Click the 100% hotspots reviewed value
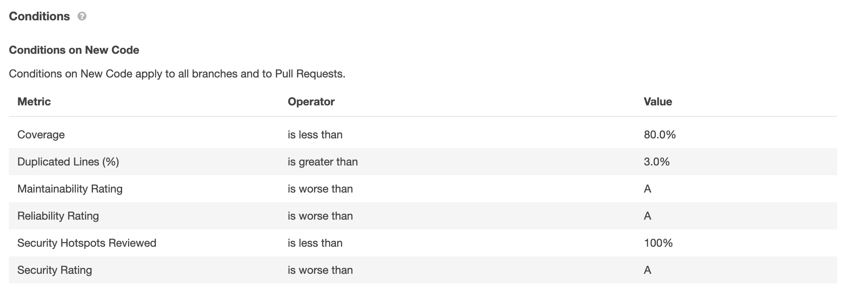The image size is (868, 303). tap(658, 243)
